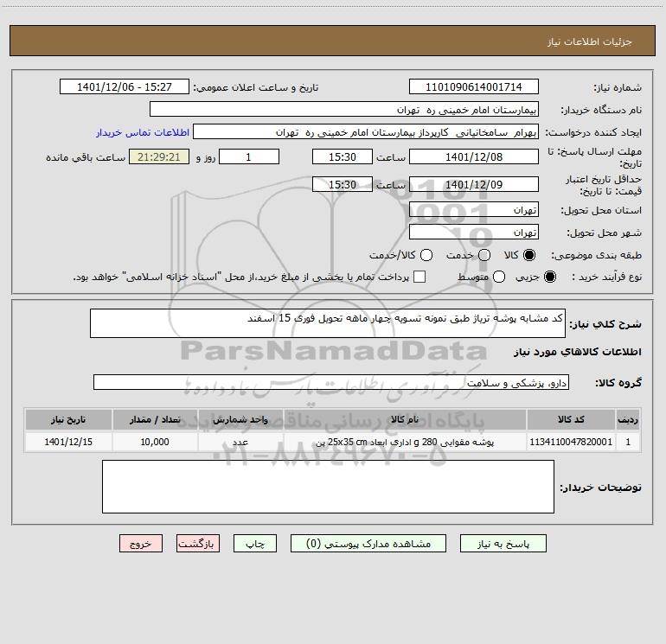Click the remaining time field 21:29:21
This screenshot has width=666, height=644.
click(159, 156)
